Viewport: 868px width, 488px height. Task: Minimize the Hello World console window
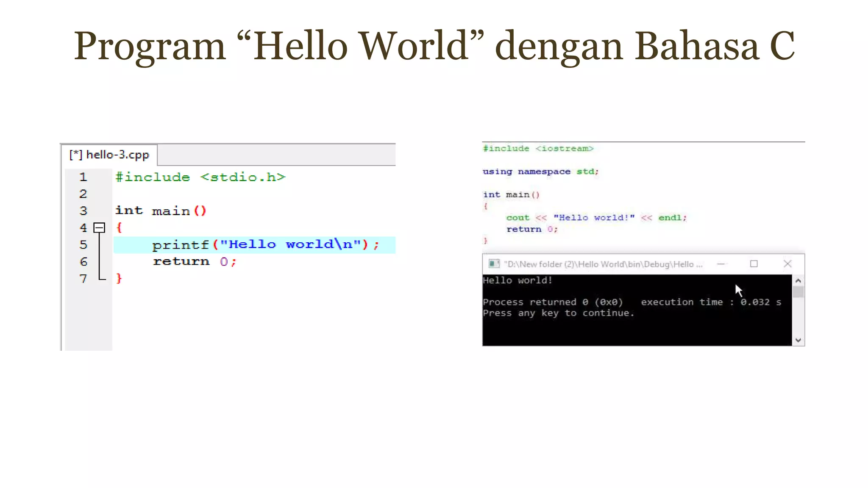(x=721, y=264)
